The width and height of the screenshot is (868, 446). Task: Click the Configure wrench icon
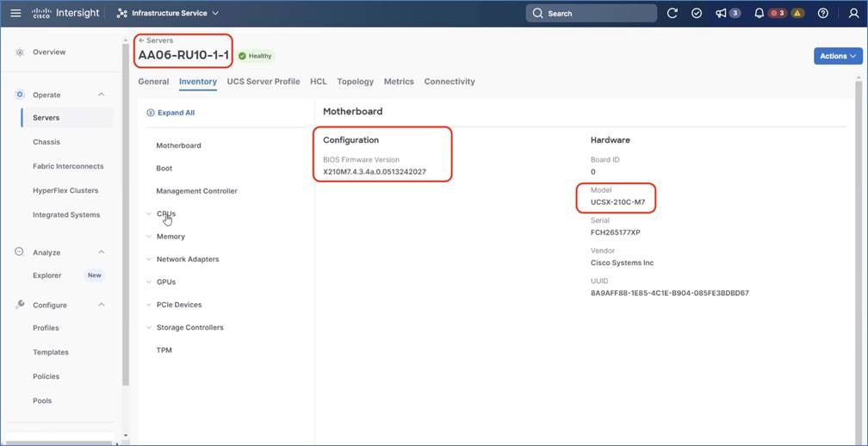click(x=20, y=304)
